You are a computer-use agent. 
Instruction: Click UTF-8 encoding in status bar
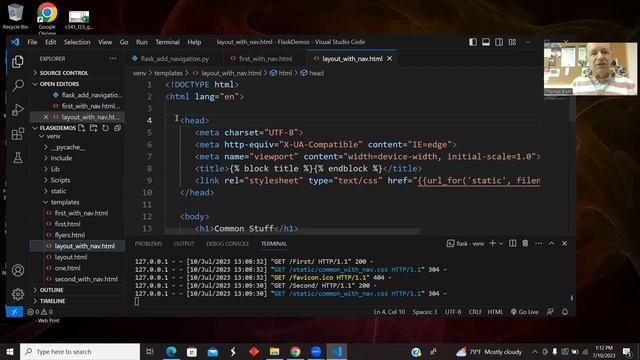pyautogui.click(x=453, y=312)
